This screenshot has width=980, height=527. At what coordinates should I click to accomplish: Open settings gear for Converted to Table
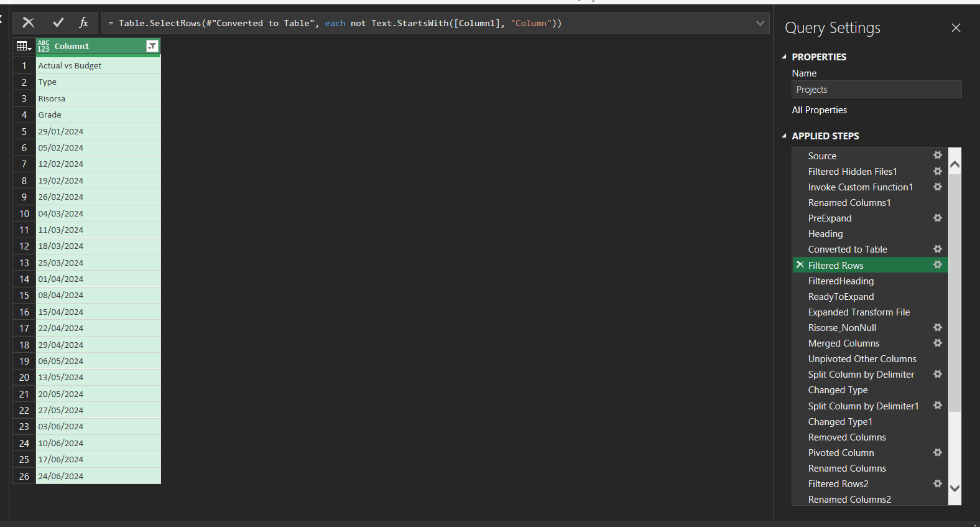938,249
